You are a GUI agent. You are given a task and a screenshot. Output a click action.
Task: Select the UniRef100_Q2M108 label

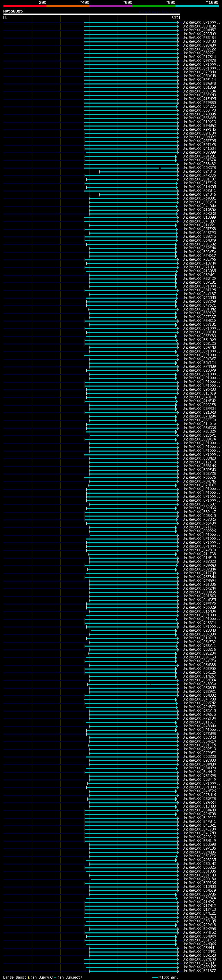pyautogui.click(x=199, y=959)
